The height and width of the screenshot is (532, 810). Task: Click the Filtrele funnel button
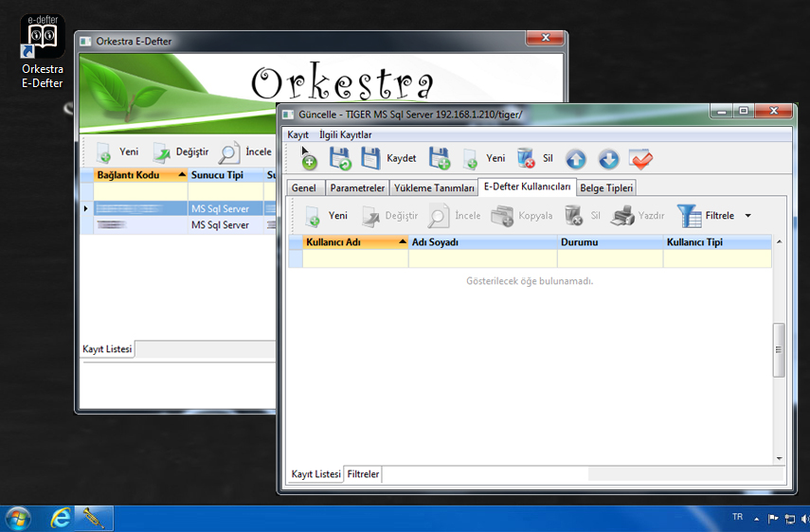[x=706, y=216]
